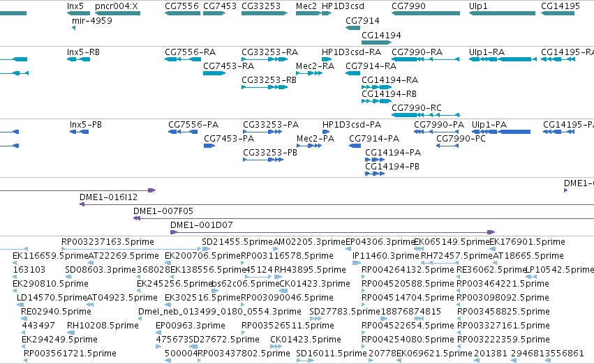This screenshot has height=364, width=594.
Task: Select the RP003116578.5prime EST label
Action: 287,256
